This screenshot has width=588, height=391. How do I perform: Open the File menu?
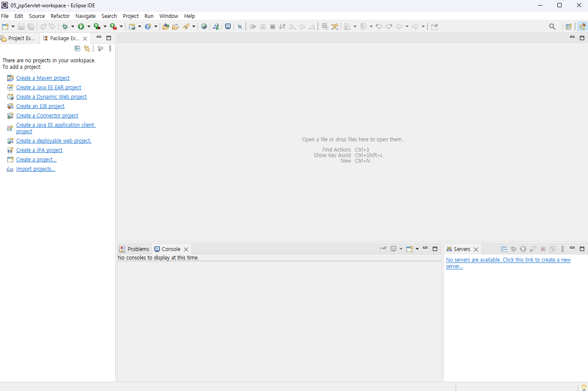tap(5, 16)
